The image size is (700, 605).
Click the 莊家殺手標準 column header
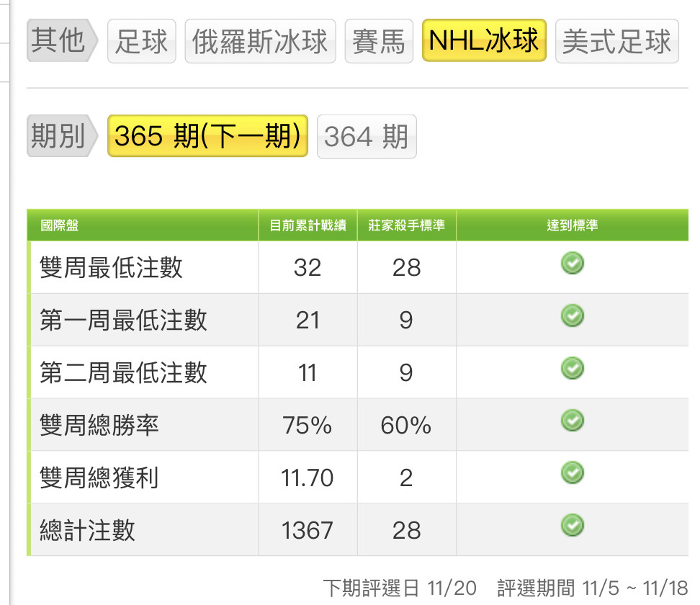tap(406, 225)
